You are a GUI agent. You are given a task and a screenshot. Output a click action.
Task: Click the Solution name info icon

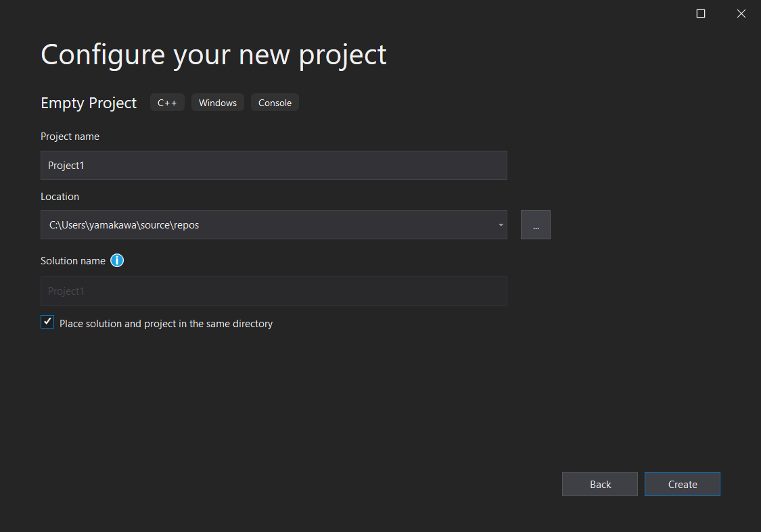coord(117,260)
